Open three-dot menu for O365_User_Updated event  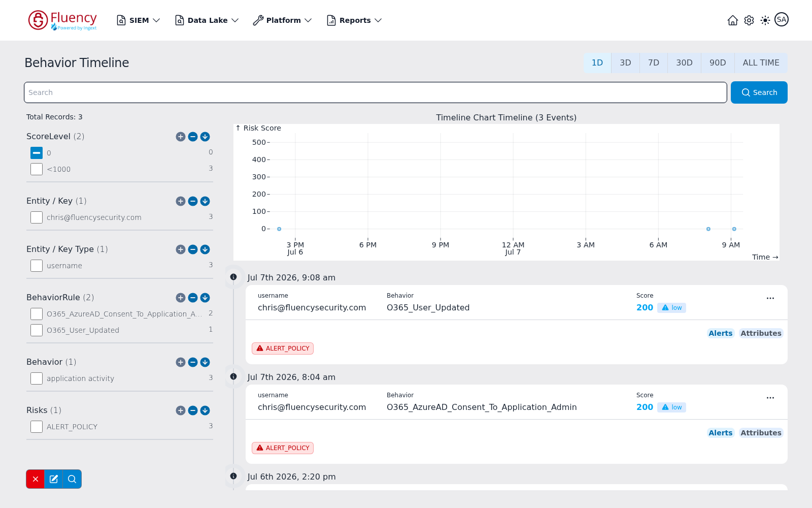(x=770, y=298)
